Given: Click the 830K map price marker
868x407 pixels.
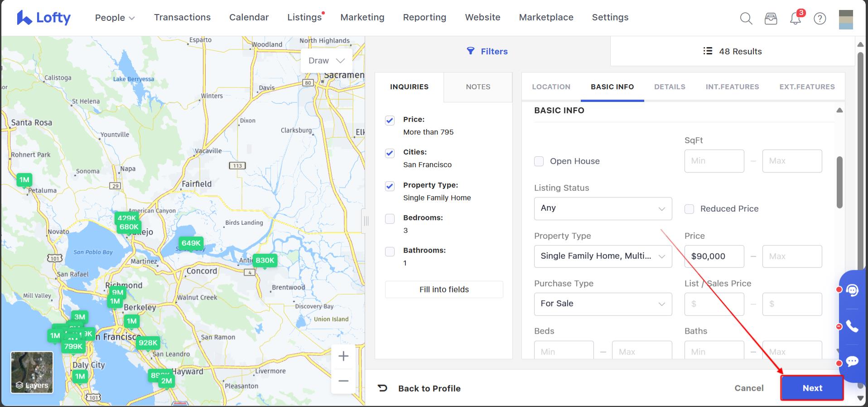Looking at the screenshot, I should point(265,260).
